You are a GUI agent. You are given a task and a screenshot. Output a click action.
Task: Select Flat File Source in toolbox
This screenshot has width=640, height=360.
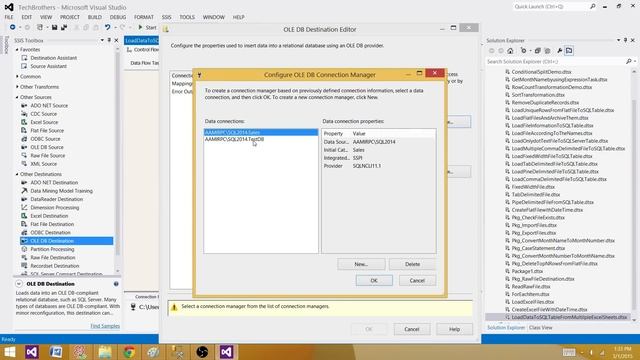click(x=47, y=131)
